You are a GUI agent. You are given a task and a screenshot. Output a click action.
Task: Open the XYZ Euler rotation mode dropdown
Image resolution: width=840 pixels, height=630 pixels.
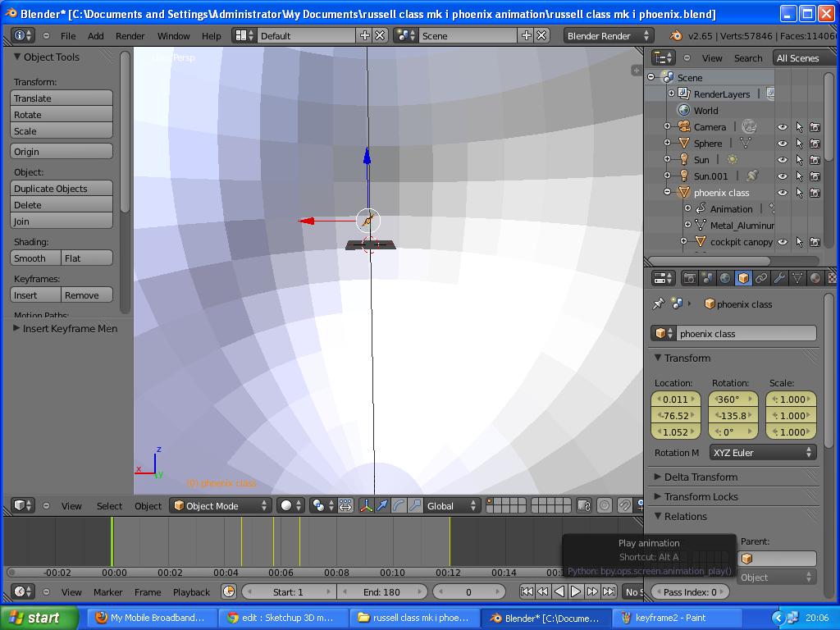[763, 452]
